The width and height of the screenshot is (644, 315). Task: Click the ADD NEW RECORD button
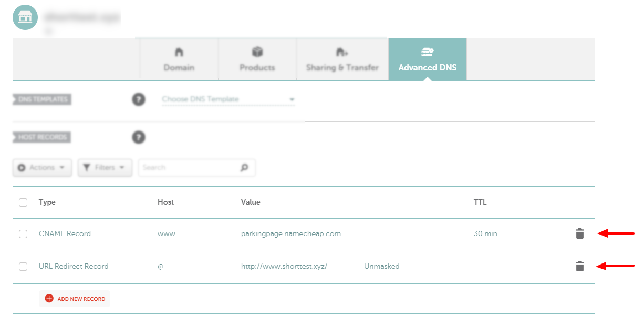click(x=74, y=298)
